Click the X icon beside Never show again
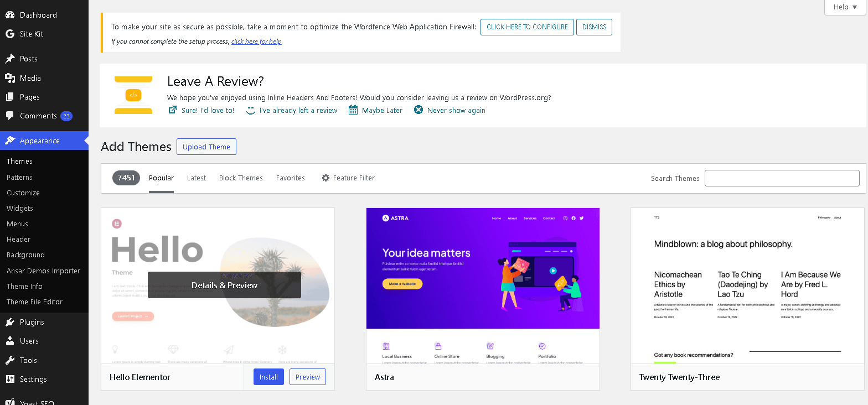The image size is (868, 405). tap(418, 110)
